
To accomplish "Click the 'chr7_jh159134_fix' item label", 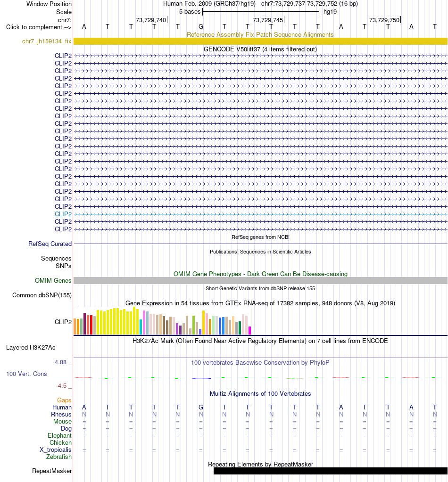I will coord(47,41).
